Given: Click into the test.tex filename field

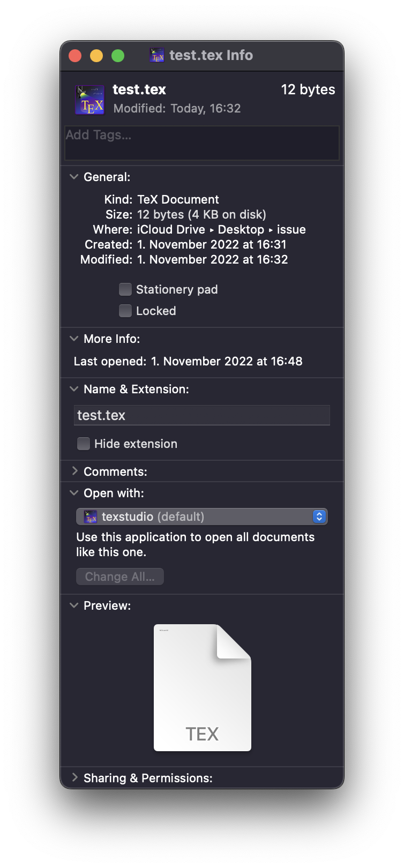Looking at the screenshot, I should [x=201, y=415].
